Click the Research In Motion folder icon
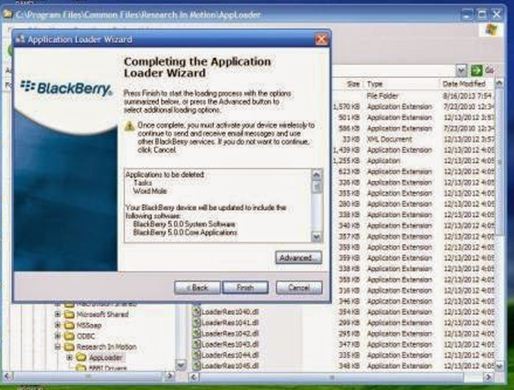 click(69, 347)
